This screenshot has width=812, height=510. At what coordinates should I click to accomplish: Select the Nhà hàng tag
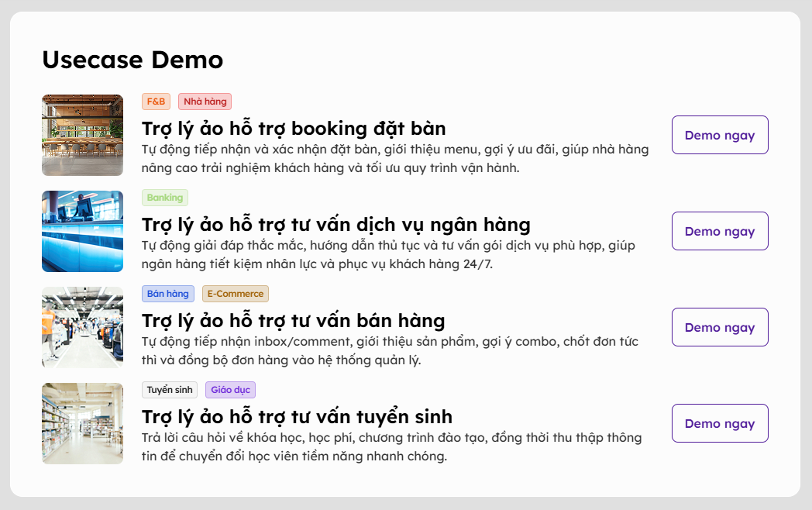(205, 102)
